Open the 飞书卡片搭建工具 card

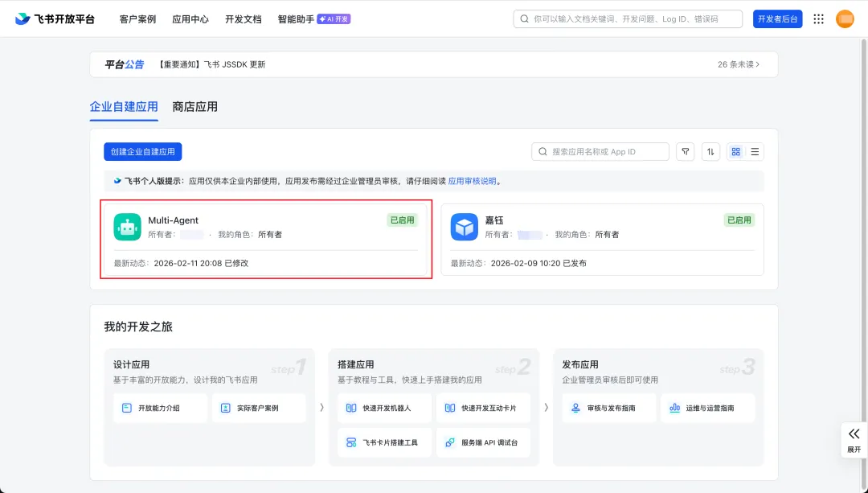click(x=384, y=442)
